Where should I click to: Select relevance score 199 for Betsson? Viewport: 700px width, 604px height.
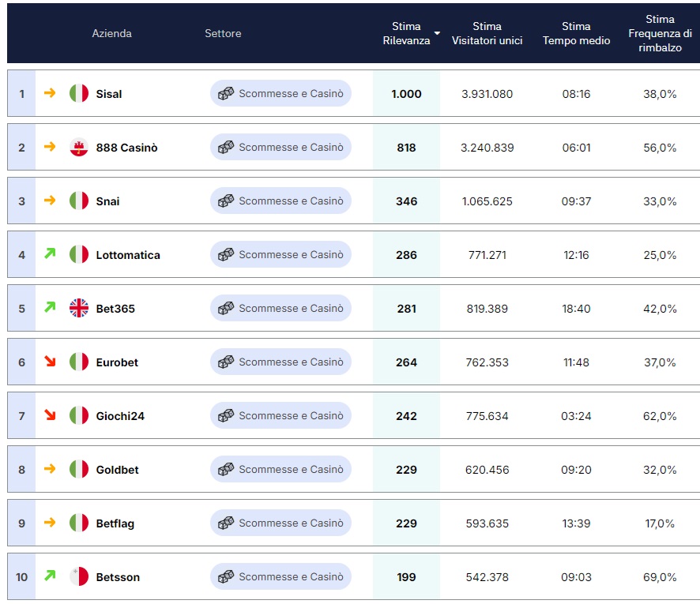[406, 577]
